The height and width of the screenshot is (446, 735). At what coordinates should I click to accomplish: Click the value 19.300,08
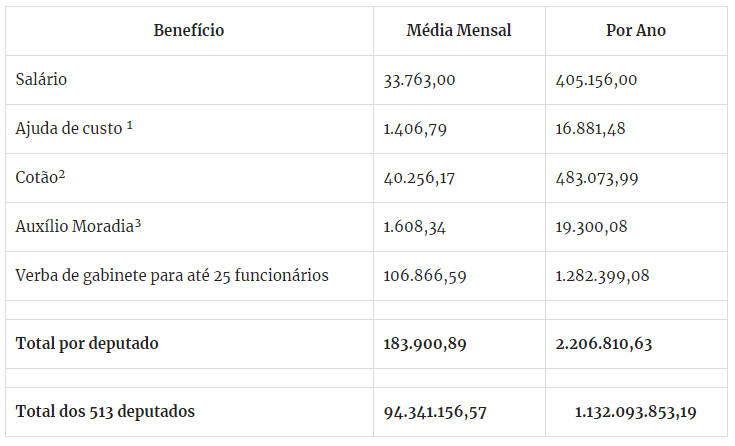pyautogui.click(x=592, y=227)
